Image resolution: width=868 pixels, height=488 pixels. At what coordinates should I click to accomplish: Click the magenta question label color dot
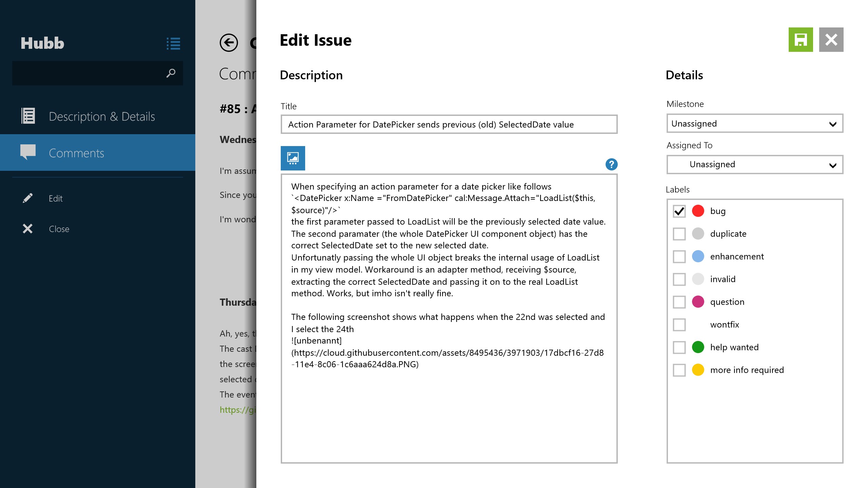[x=698, y=302]
